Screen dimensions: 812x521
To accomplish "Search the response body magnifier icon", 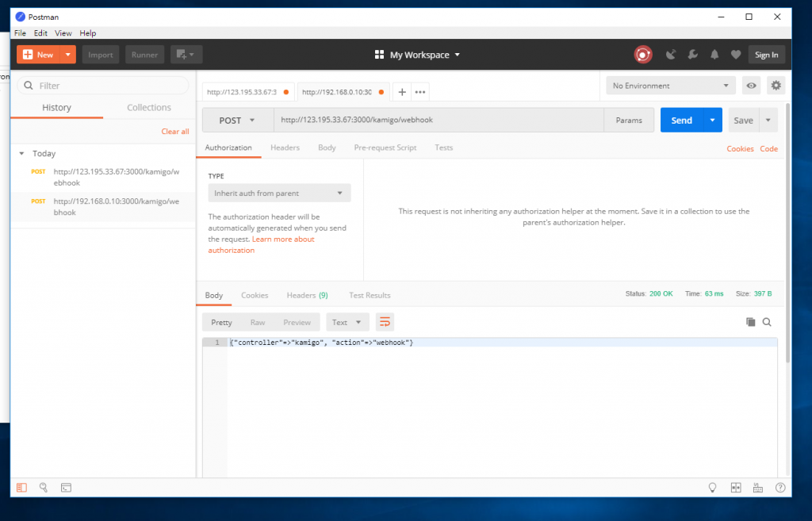I will click(x=767, y=322).
